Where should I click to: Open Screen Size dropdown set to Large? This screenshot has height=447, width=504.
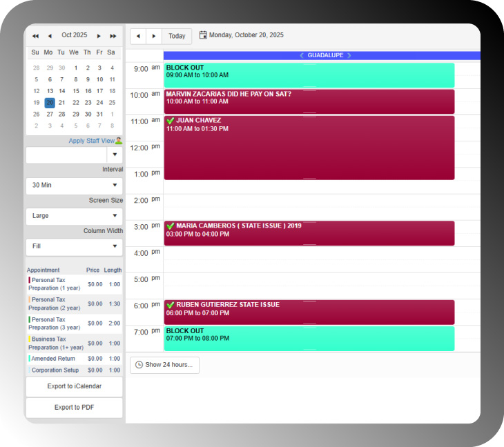click(x=74, y=216)
